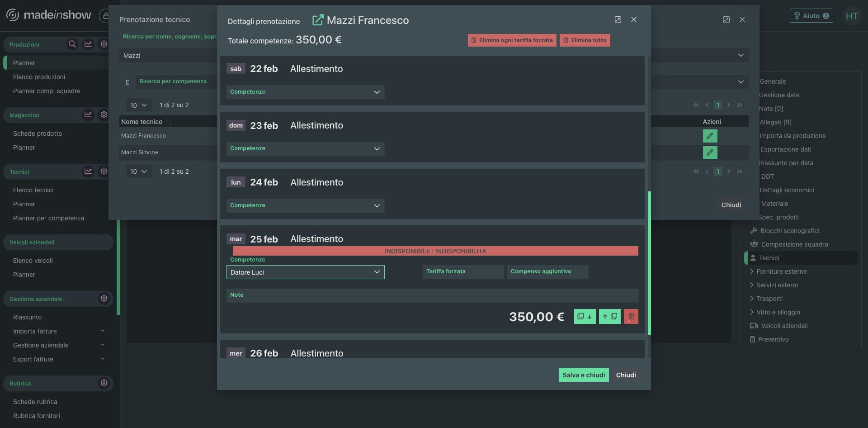Click the copy-up icon on 25 feb row

coord(609,317)
